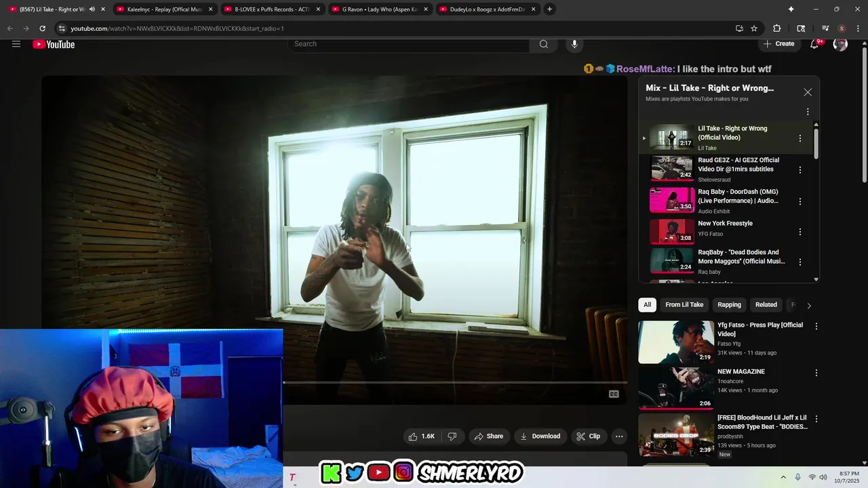Viewport: 868px width, 488px height.
Task: Select the Rapping filter chip
Action: 730,305
